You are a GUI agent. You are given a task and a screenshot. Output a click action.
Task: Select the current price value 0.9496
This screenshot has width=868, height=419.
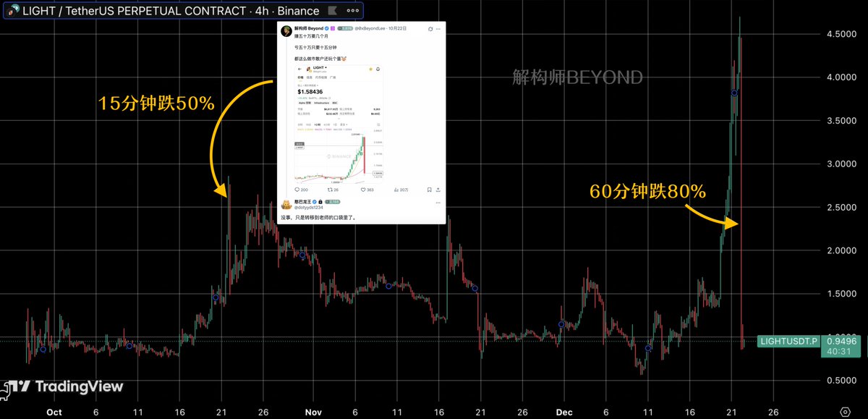click(x=841, y=341)
